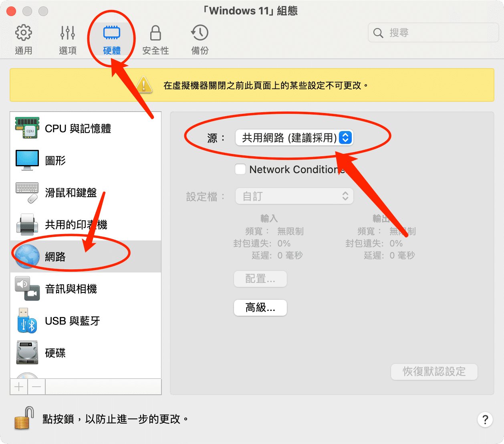504x444 pixels.
Task: Select 網路 in the hardware list
Action: point(86,256)
